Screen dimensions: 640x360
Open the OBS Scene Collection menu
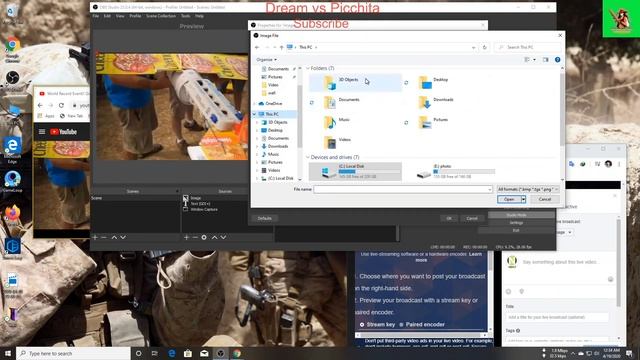pos(161,16)
